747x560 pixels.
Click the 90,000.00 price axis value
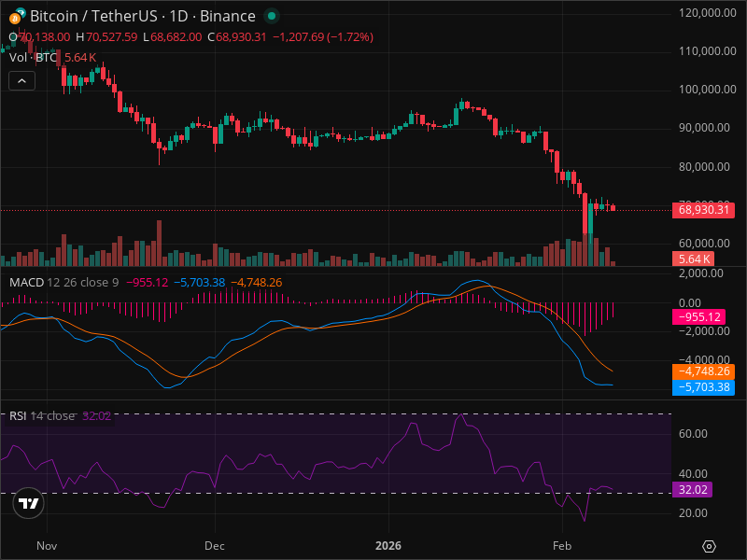coord(704,128)
